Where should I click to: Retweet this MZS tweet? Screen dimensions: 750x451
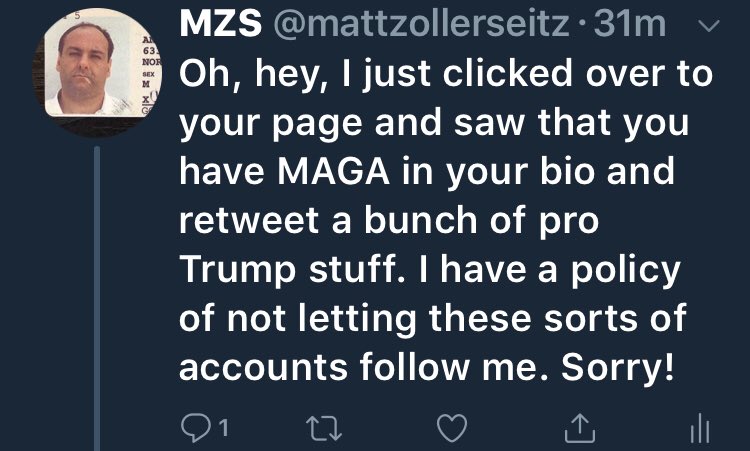click(322, 429)
